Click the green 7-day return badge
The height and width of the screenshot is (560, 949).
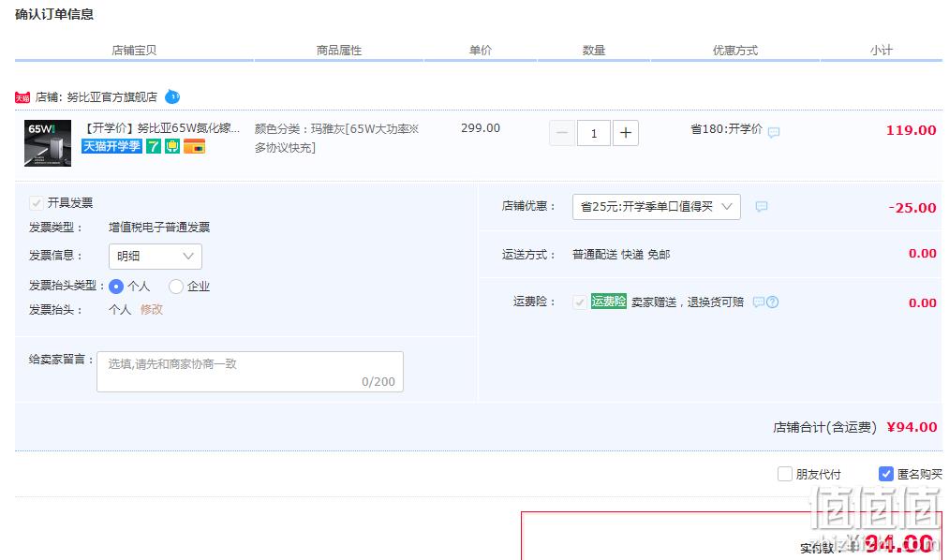[154, 146]
